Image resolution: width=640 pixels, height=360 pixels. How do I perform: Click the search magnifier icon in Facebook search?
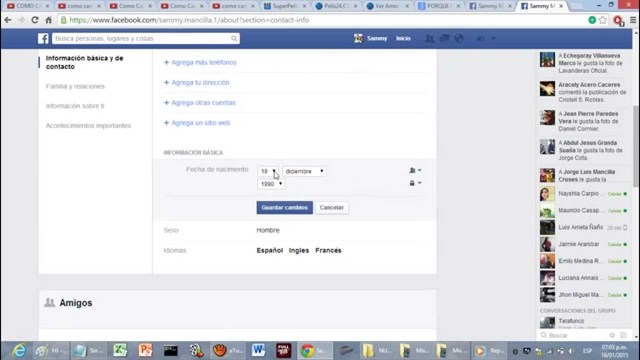click(234, 38)
